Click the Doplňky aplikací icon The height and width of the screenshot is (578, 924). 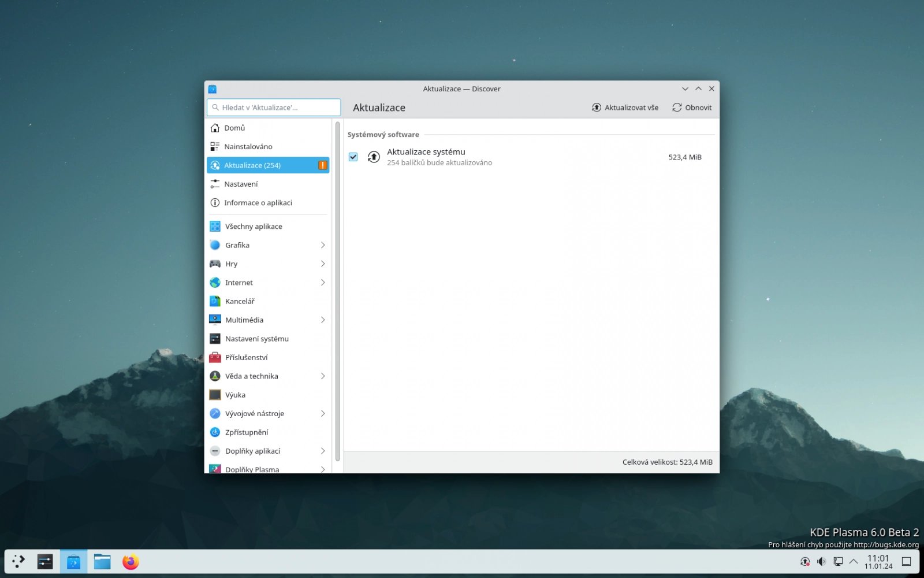(215, 451)
